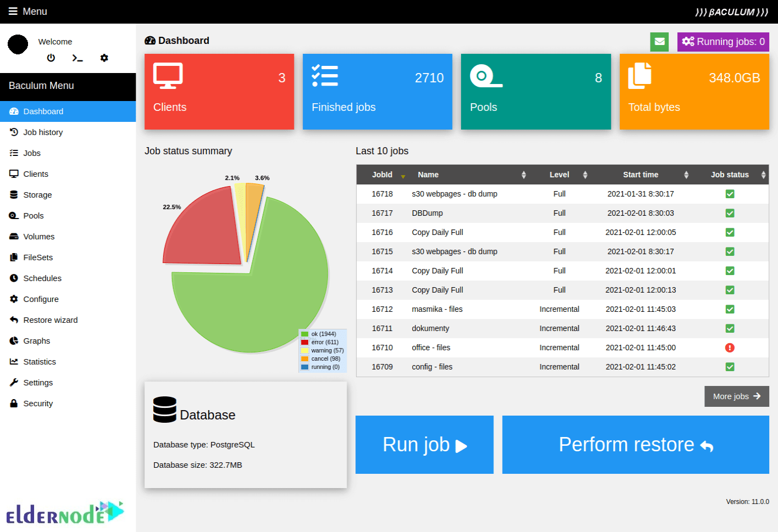The image size is (778, 532).
Task: Select job row 'DBDump'
Action: point(562,213)
